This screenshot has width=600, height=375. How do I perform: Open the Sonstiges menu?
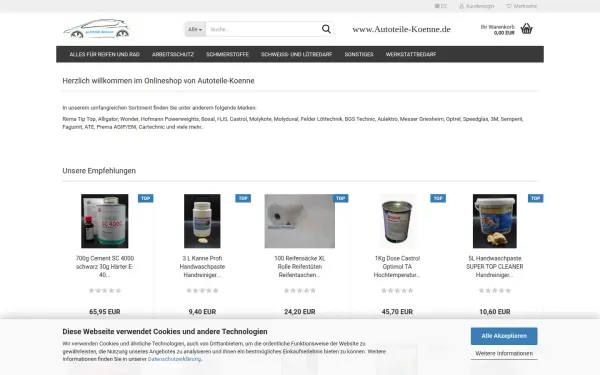(359, 54)
